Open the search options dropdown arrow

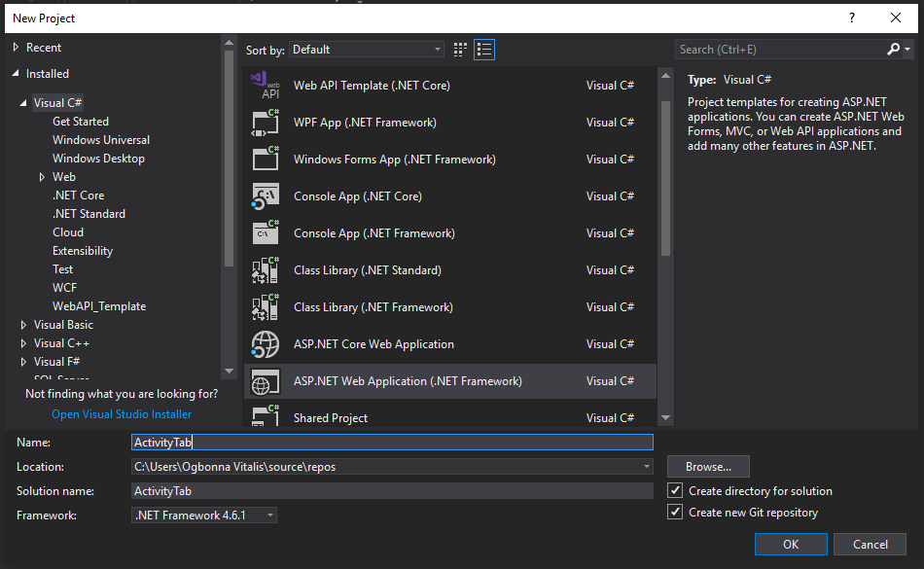click(x=907, y=50)
